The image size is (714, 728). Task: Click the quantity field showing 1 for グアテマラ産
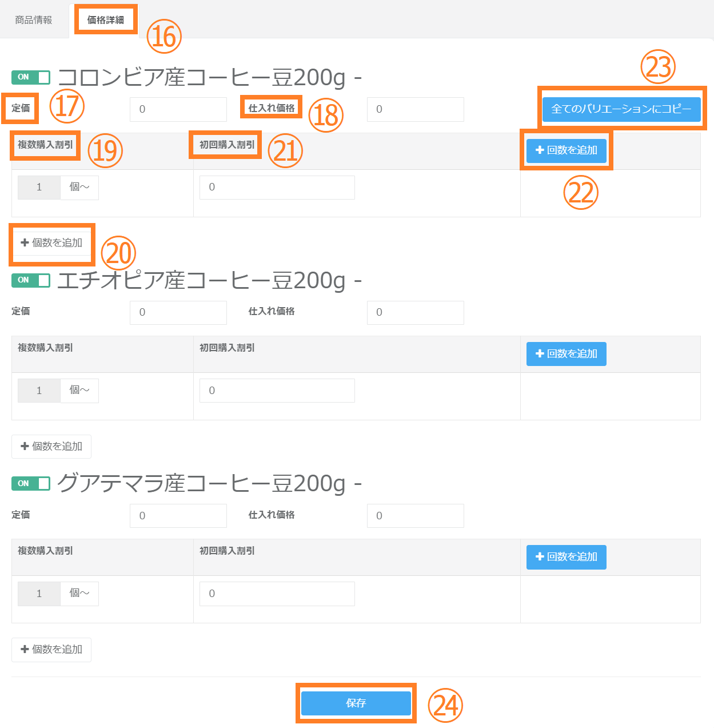tap(39, 594)
